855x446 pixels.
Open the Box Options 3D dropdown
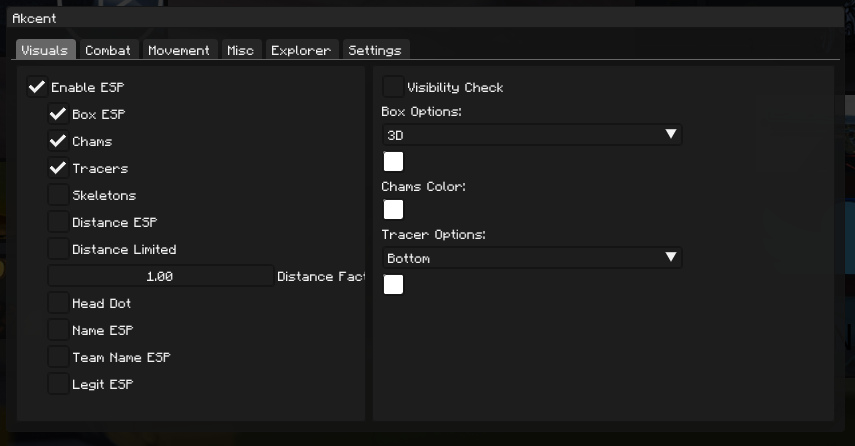(x=531, y=134)
